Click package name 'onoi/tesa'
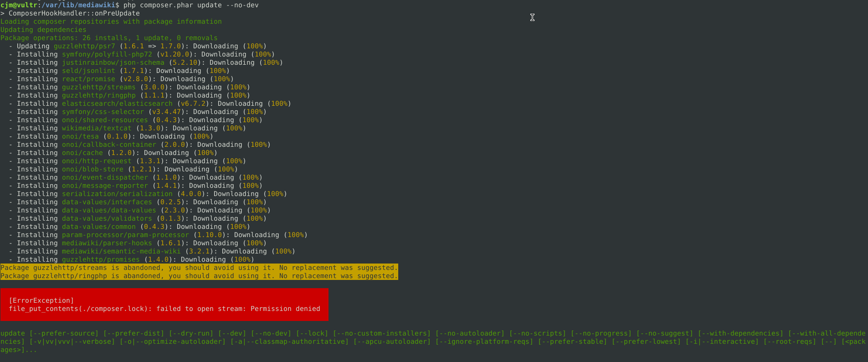 coord(80,136)
